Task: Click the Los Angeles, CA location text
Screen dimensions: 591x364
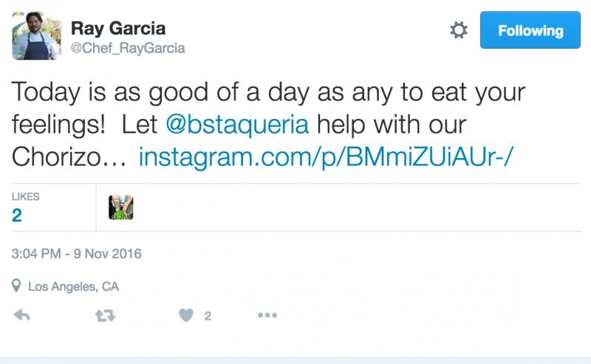Action: 73,286
